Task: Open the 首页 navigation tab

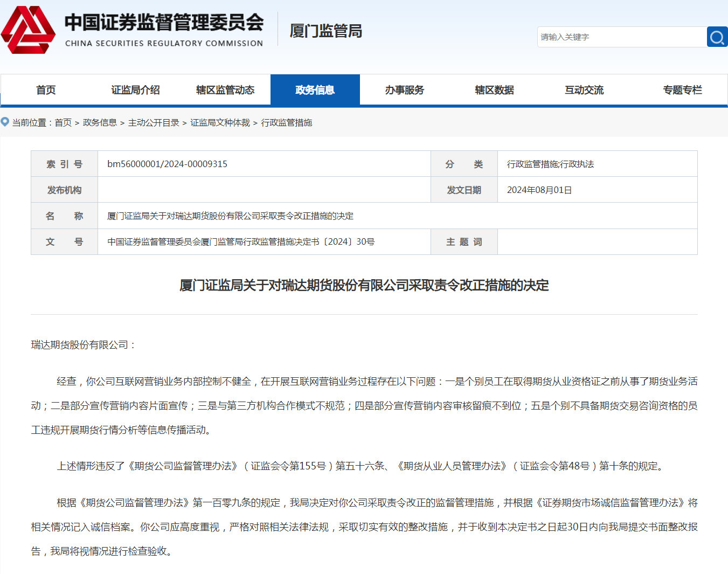Action: [x=46, y=90]
